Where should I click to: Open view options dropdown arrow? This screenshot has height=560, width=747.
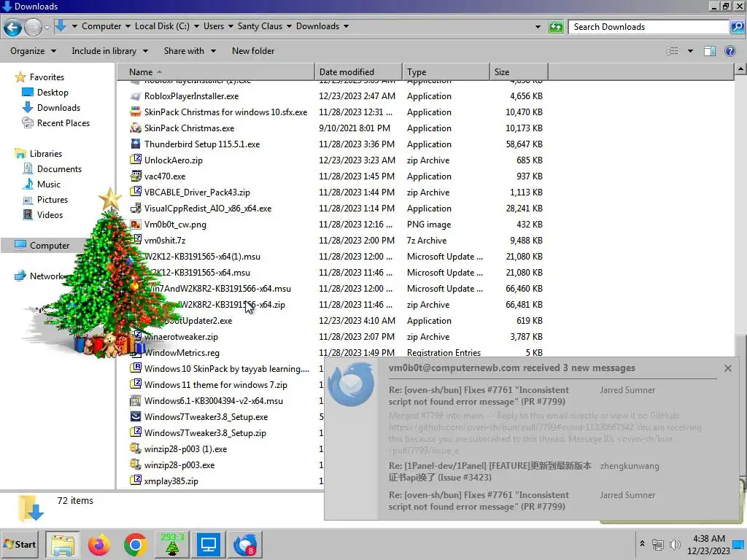(x=690, y=51)
